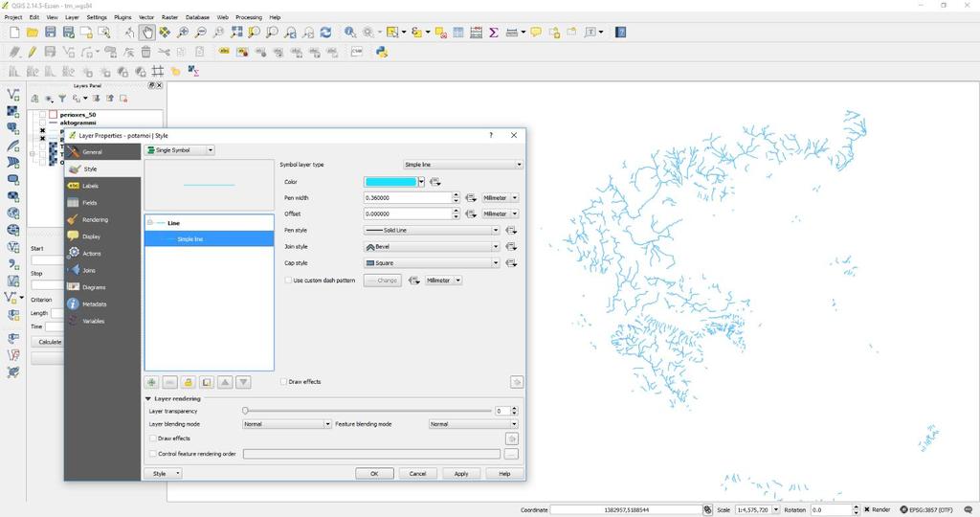This screenshot has width=980, height=517.
Task: Click the Apply button
Action: 461,473
